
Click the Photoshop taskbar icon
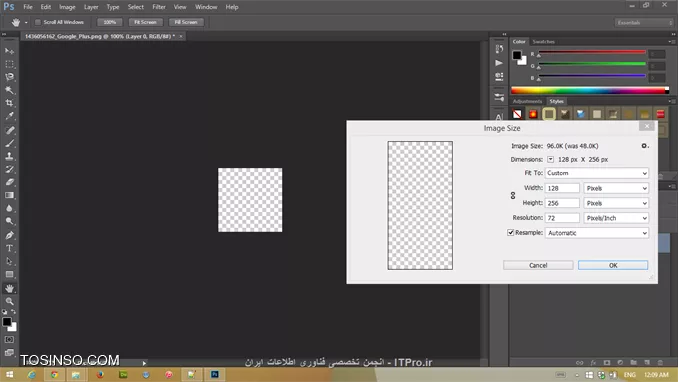(x=214, y=374)
